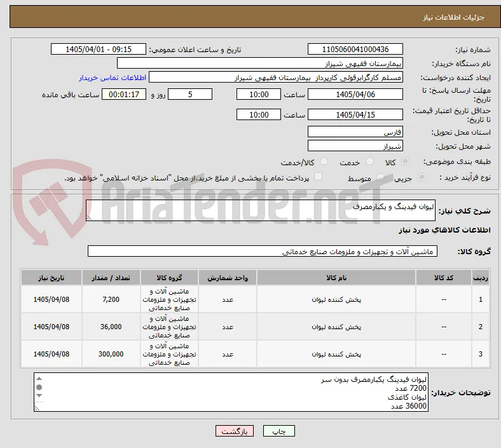Screen dimensions: 501x448
Task: Click the نام کالا column header
Action: tap(336, 278)
